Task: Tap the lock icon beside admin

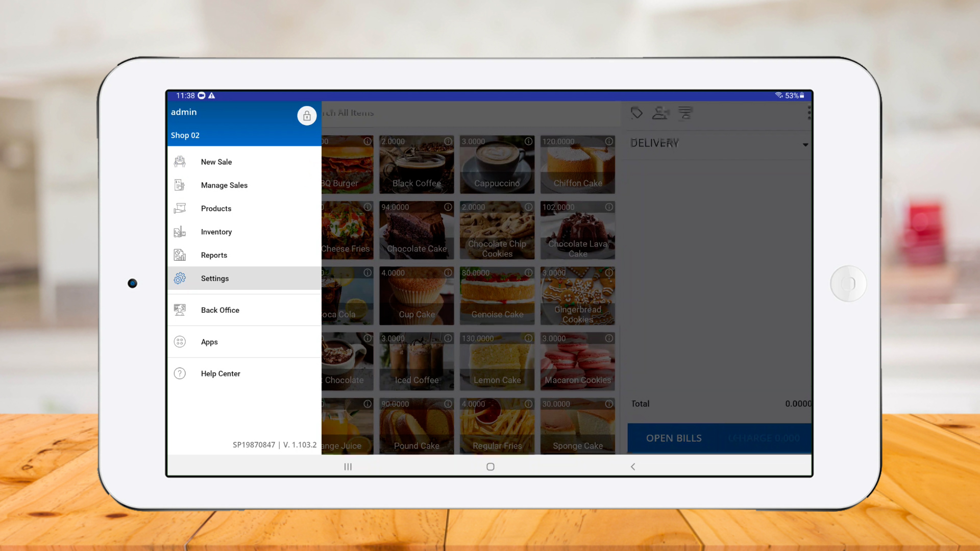Action: tap(307, 116)
